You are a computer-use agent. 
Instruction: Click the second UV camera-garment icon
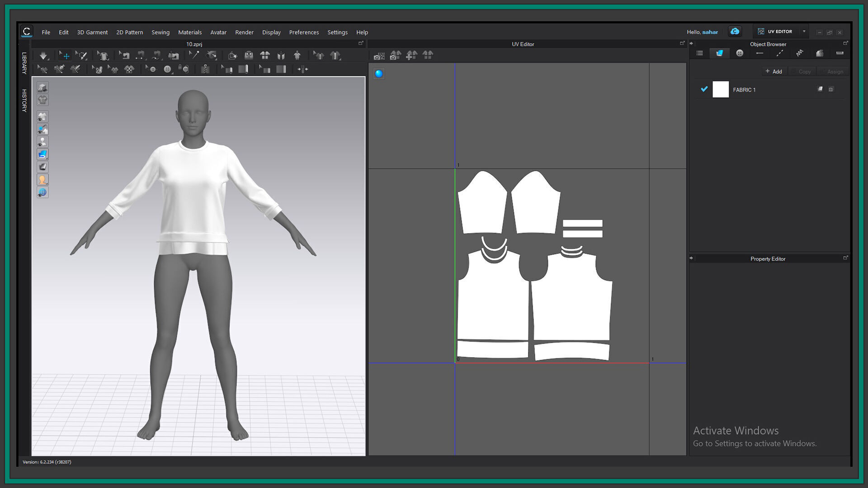[396, 55]
